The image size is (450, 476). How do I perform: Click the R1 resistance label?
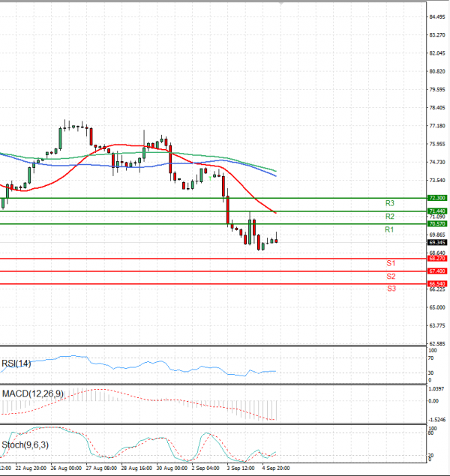389,230
